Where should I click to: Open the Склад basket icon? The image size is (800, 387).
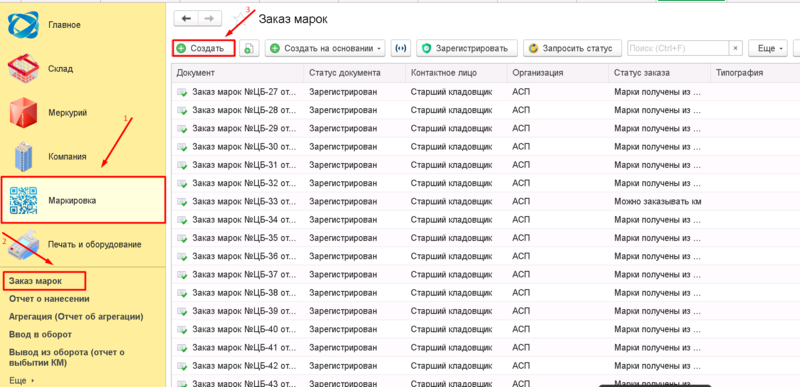click(x=23, y=69)
